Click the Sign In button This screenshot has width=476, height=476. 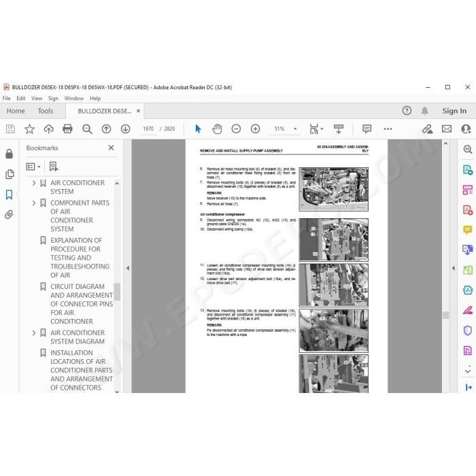(454, 111)
